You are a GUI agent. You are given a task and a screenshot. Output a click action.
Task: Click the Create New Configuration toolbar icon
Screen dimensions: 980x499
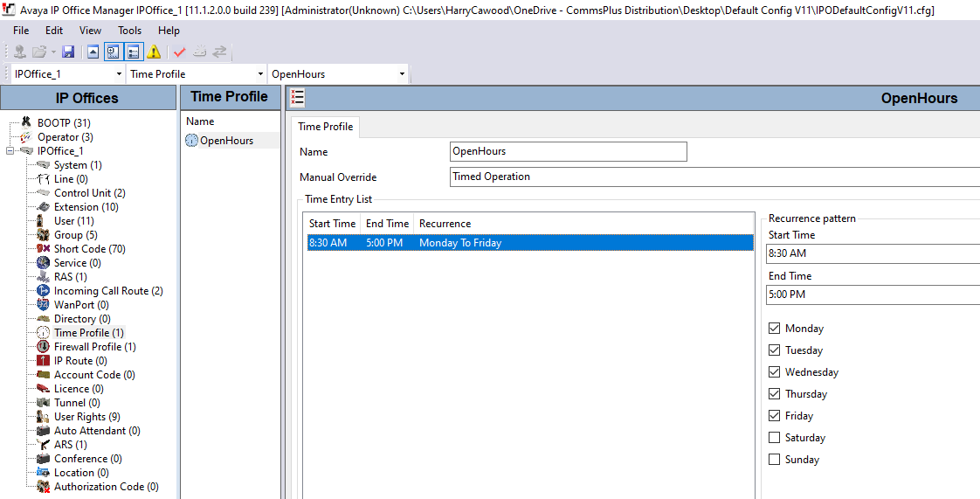[199, 52]
